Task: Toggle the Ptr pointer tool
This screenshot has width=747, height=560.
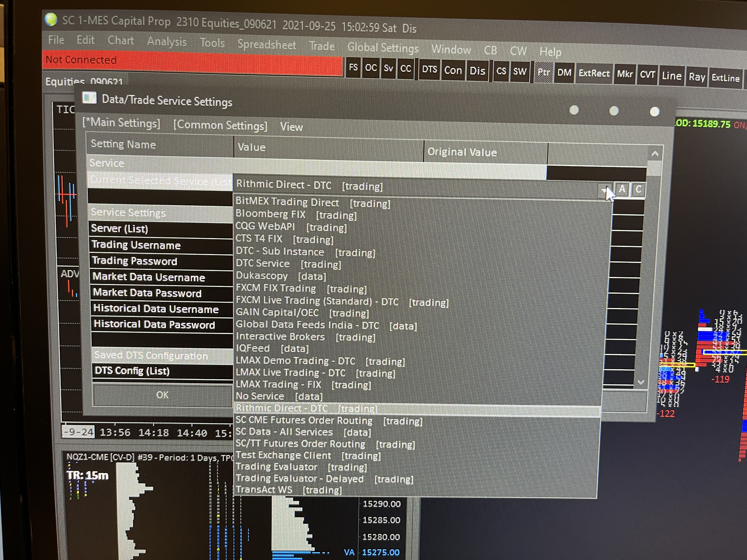Action: (x=543, y=72)
